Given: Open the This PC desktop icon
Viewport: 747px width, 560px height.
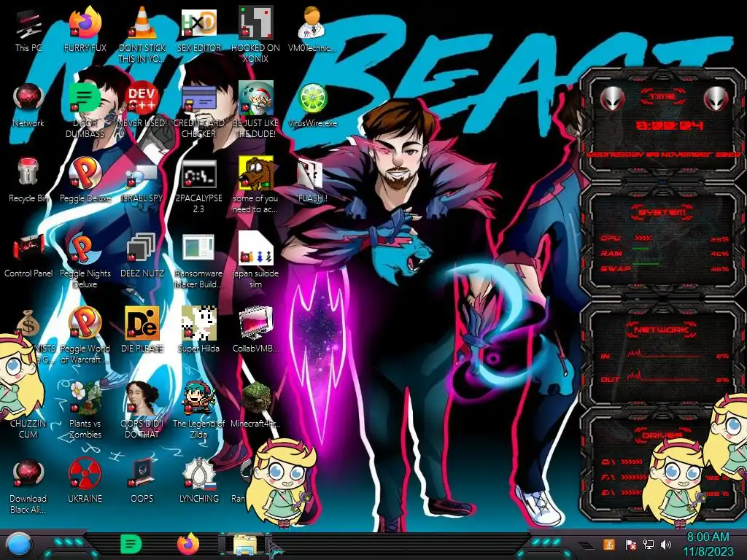Looking at the screenshot, I should (x=28, y=29).
